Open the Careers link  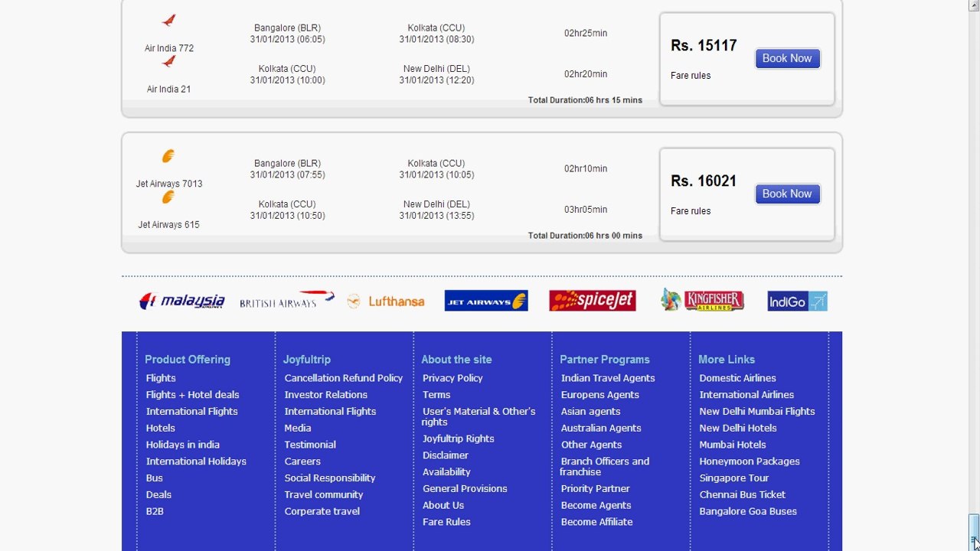click(302, 461)
